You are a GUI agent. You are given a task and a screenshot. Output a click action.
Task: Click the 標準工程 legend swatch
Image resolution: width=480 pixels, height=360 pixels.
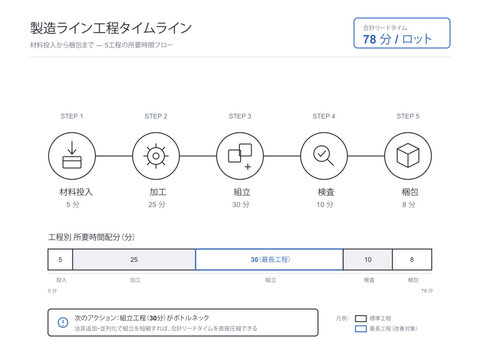pyautogui.click(x=361, y=318)
